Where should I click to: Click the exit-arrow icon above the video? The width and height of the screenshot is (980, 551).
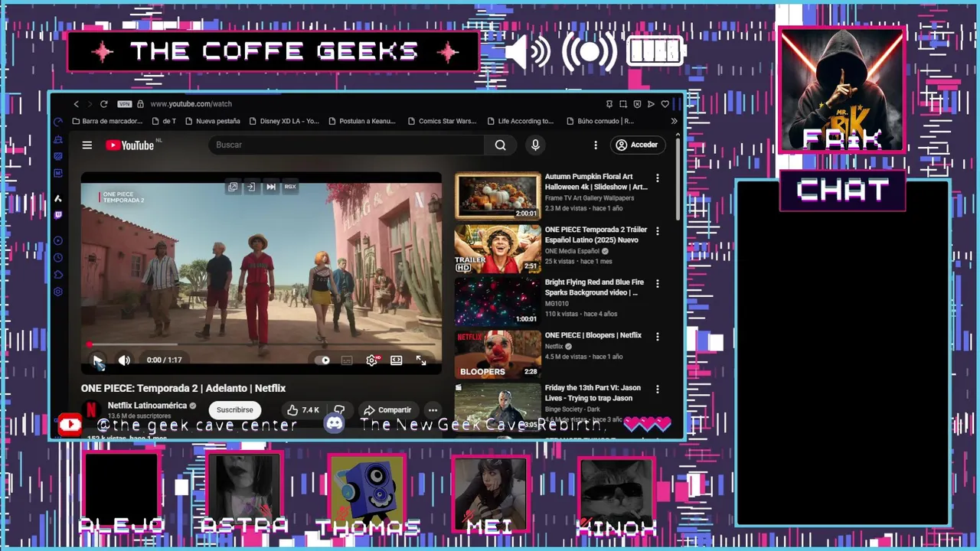[250, 187]
